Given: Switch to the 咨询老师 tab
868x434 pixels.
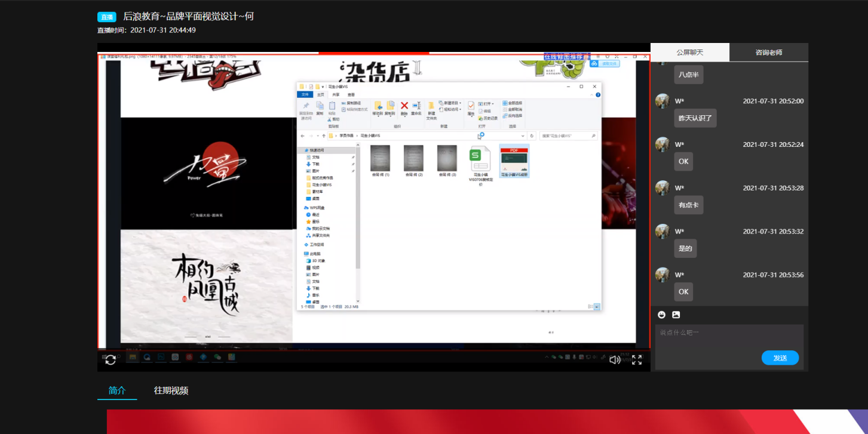Looking at the screenshot, I should click(769, 53).
